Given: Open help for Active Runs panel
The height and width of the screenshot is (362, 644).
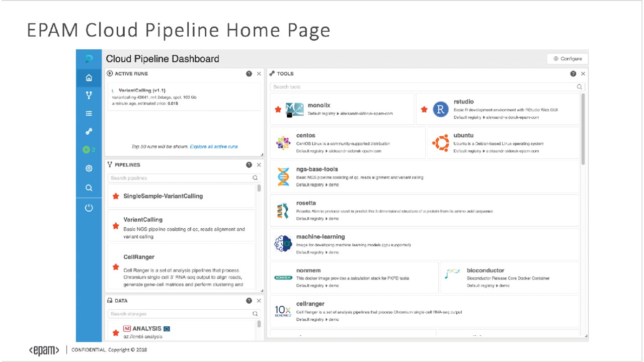Looking at the screenshot, I should [249, 74].
